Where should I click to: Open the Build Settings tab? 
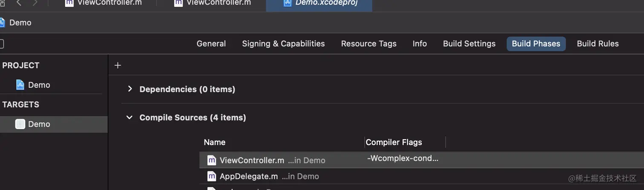point(469,44)
